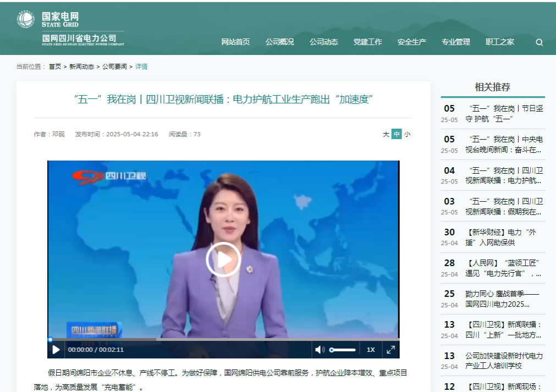This screenshot has width=556, height=392.
Task: Play the video with center play button
Action: click(223, 260)
